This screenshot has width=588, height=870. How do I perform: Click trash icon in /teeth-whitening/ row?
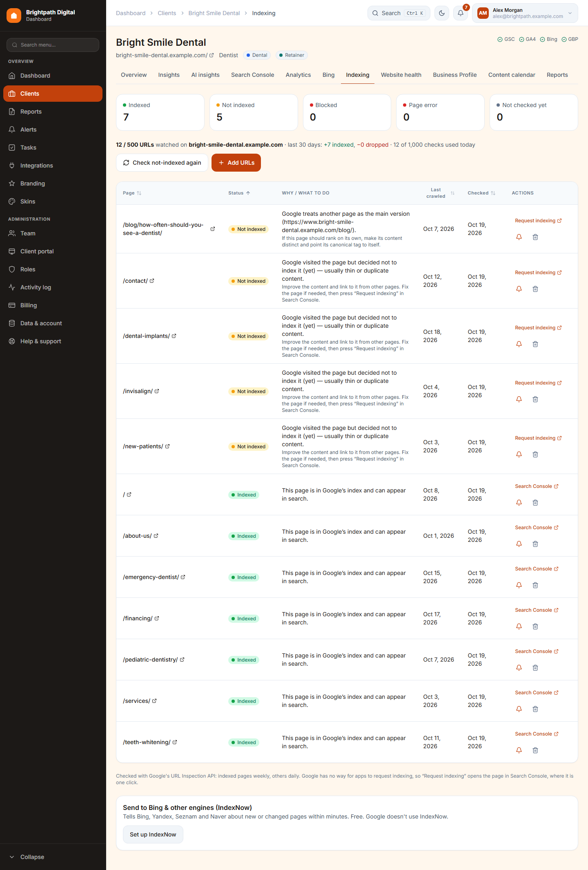[535, 750]
